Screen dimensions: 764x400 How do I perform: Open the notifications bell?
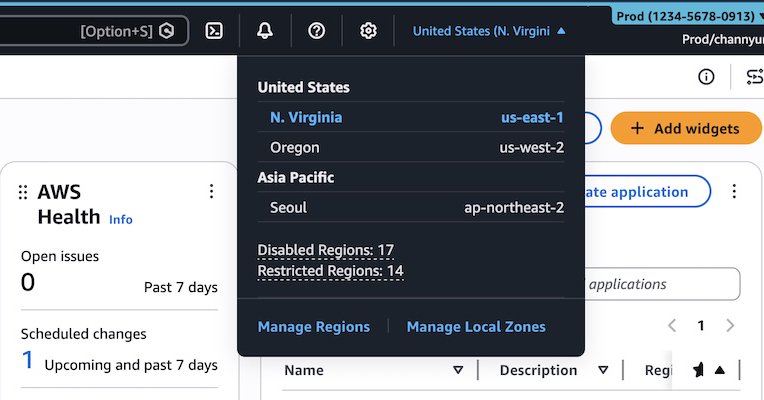point(265,31)
